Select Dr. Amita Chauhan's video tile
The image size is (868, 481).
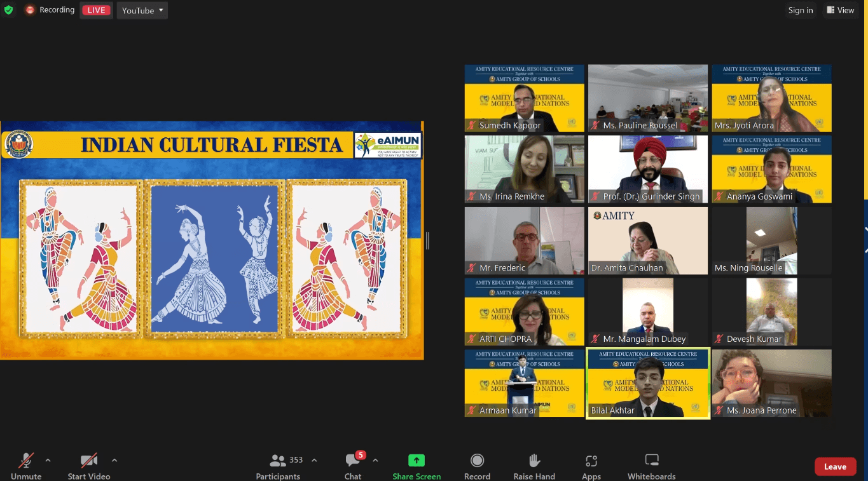[648, 240]
